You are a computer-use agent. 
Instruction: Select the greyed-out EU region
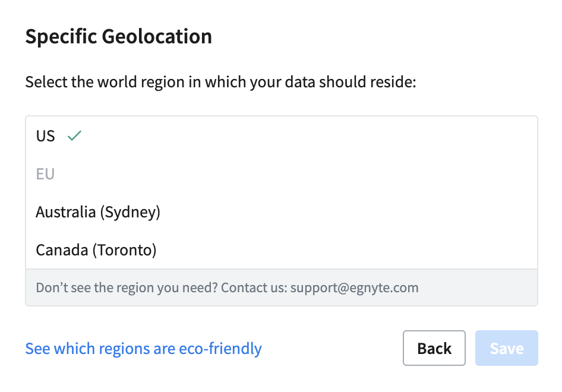click(45, 174)
